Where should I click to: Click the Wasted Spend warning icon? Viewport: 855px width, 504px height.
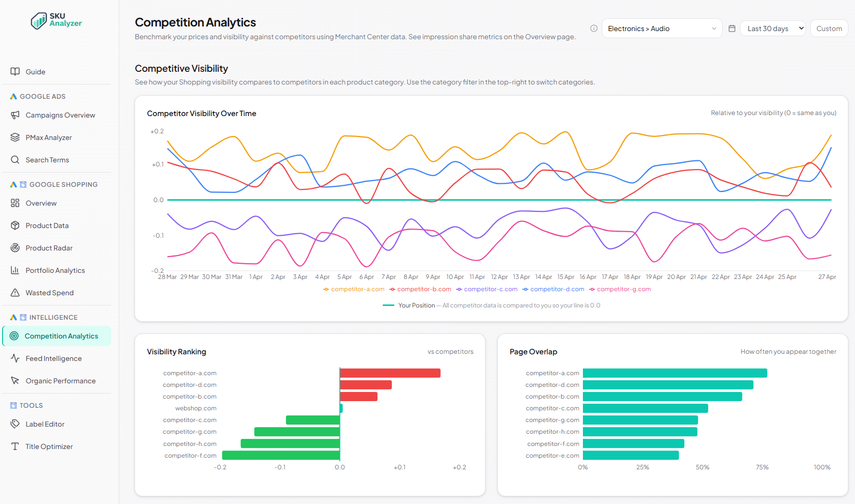pos(15,293)
